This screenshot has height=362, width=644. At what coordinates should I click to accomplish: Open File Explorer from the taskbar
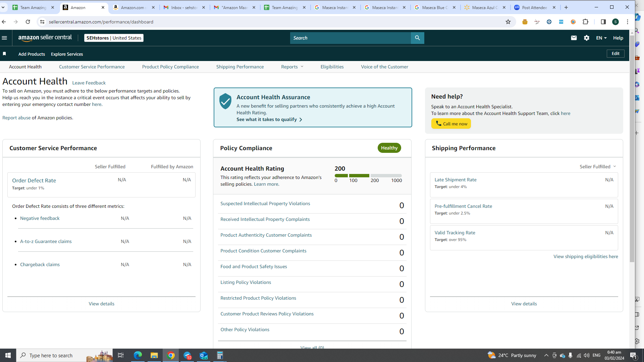[x=154, y=355]
